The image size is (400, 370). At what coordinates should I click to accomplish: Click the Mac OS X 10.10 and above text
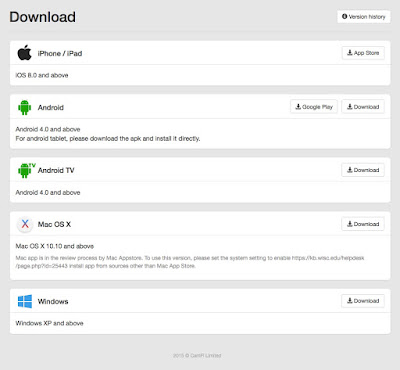pos(55,246)
